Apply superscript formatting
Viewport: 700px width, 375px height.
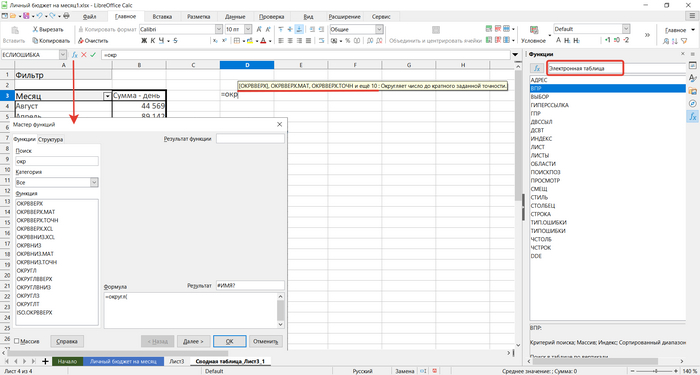(x=224, y=41)
